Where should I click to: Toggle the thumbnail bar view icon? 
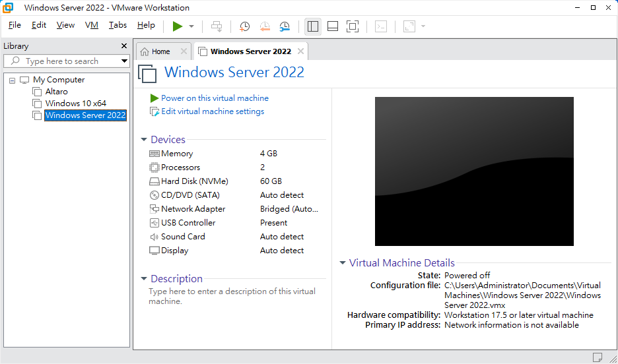click(333, 26)
